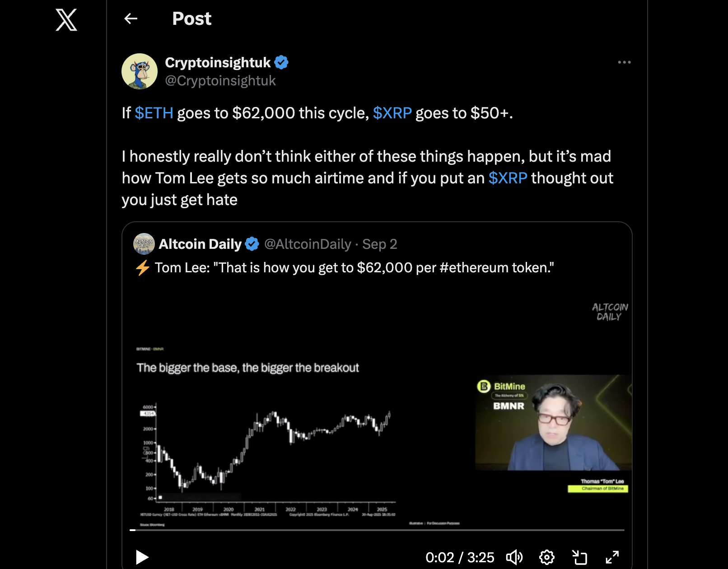
Task: Click the X logo home icon
Action: pos(66,20)
